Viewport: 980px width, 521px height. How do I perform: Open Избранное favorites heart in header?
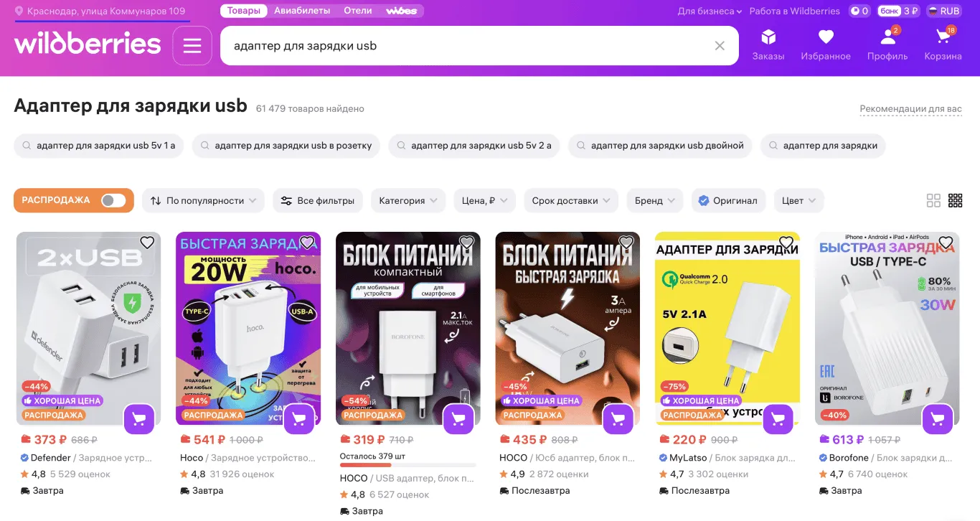[826, 44]
